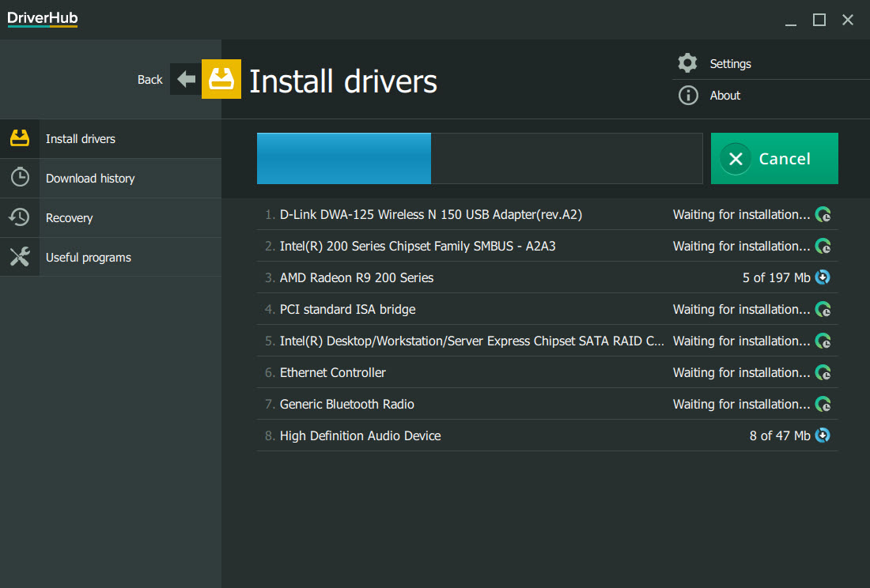Click the yellow Install drivers header icon
This screenshot has height=588, width=870.
point(221,79)
